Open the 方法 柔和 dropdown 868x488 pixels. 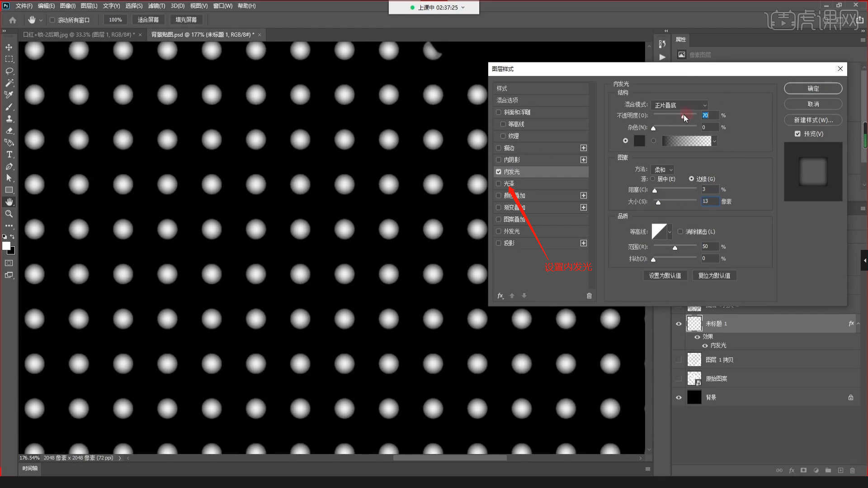pos(663,170)
